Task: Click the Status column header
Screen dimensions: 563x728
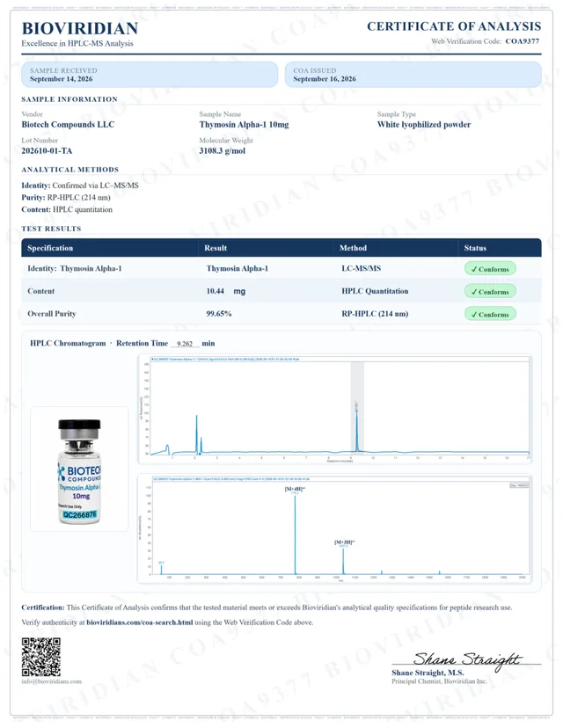Action: (x=475, y=248)
